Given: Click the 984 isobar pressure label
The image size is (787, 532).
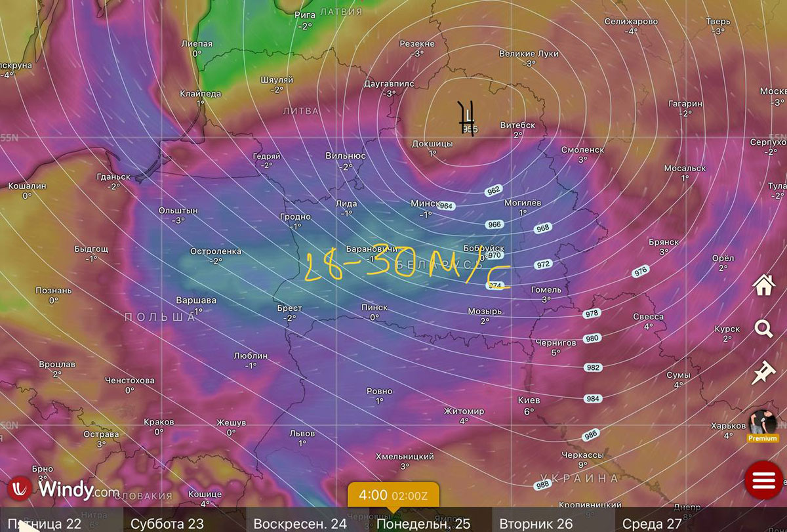Looking at the screenshot, I should click(x=593, y=398).
